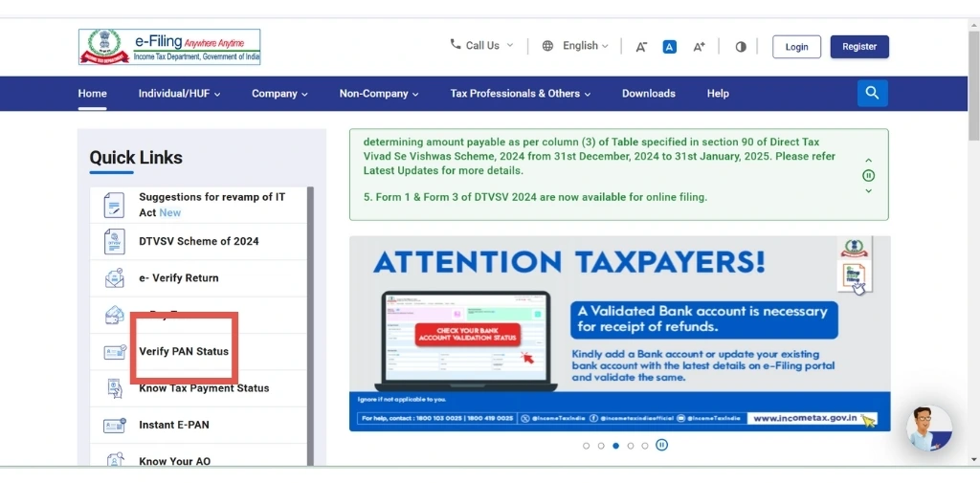Click the e-Pay Tax cards icon

tap(115, 315)
